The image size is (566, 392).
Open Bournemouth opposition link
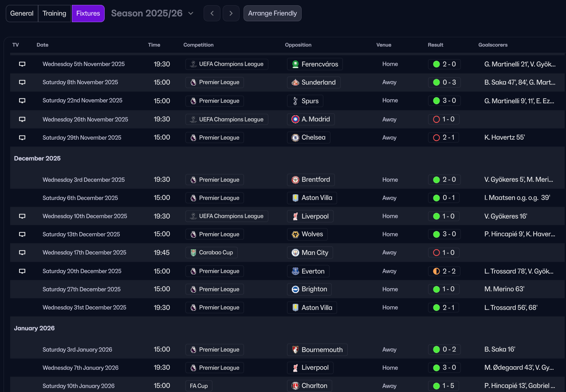click(322, 349)
